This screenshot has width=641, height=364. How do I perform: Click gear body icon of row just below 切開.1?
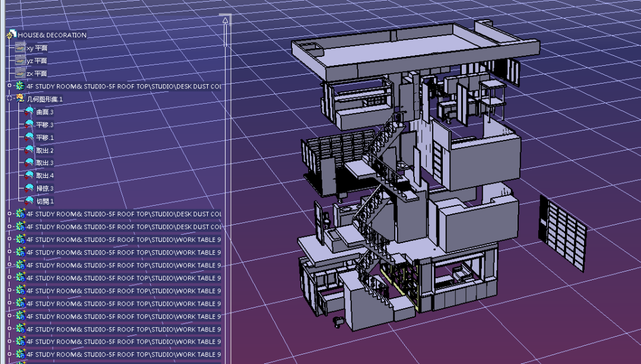tap(20, 213)
